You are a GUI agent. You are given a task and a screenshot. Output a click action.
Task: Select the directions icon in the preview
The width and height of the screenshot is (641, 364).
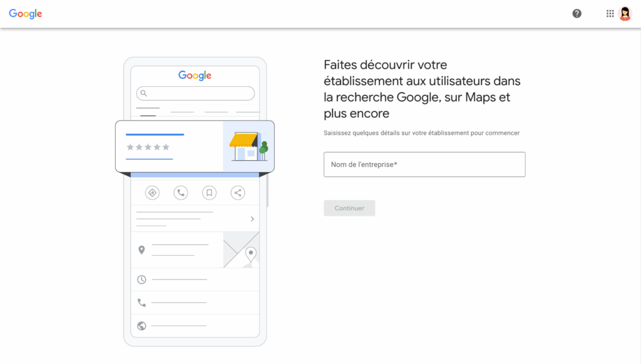(152, 193)
